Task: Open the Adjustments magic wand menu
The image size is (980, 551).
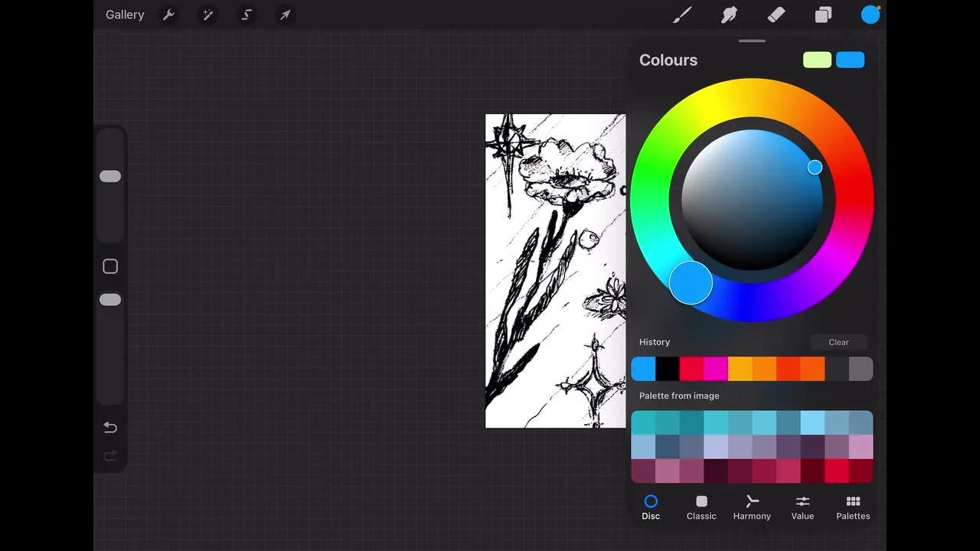Action: pos(207,15)
